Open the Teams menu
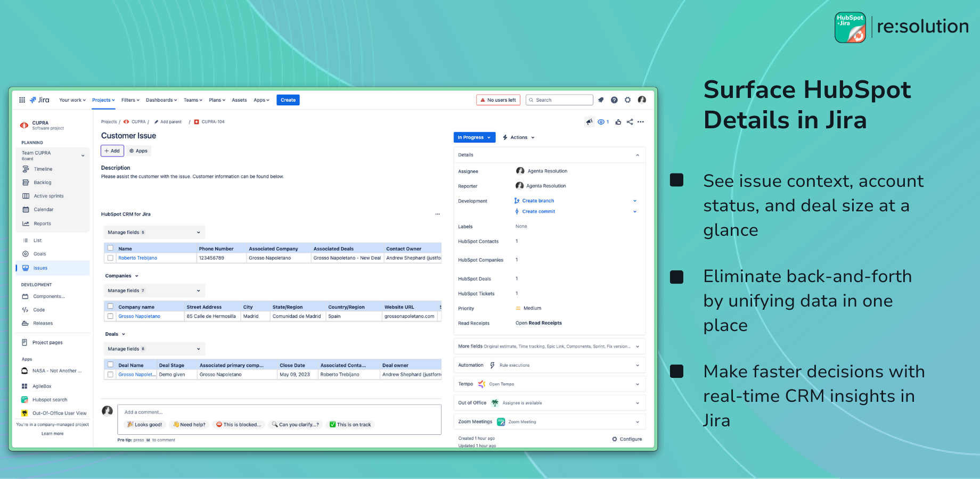Image resolution: width=980 pixels, height=479 pixels. [193, 100]
